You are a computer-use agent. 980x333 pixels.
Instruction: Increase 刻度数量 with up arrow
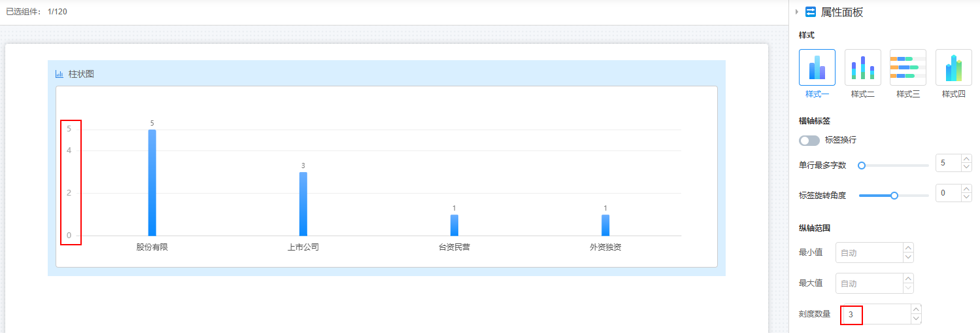click(x=916, y=309)
